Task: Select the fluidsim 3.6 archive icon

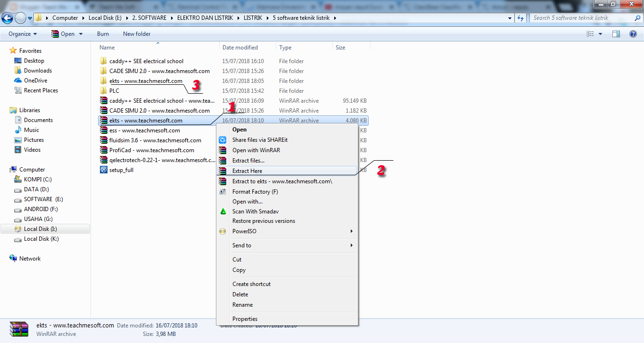Action: pos(104,140)
